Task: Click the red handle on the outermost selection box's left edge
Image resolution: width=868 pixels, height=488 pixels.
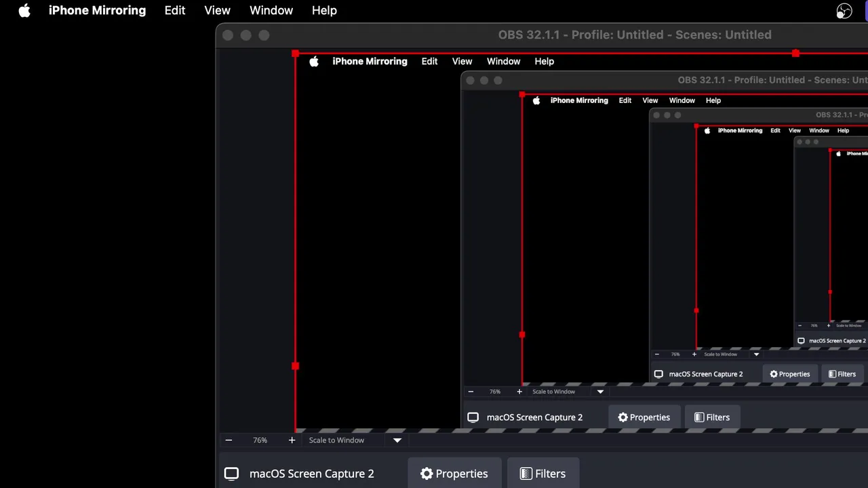Action: pyautogui.click(x=295, y=366)
